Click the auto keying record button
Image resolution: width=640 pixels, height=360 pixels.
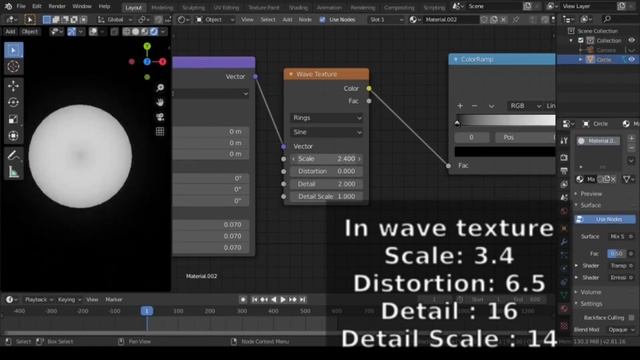(x=243, y=300)
